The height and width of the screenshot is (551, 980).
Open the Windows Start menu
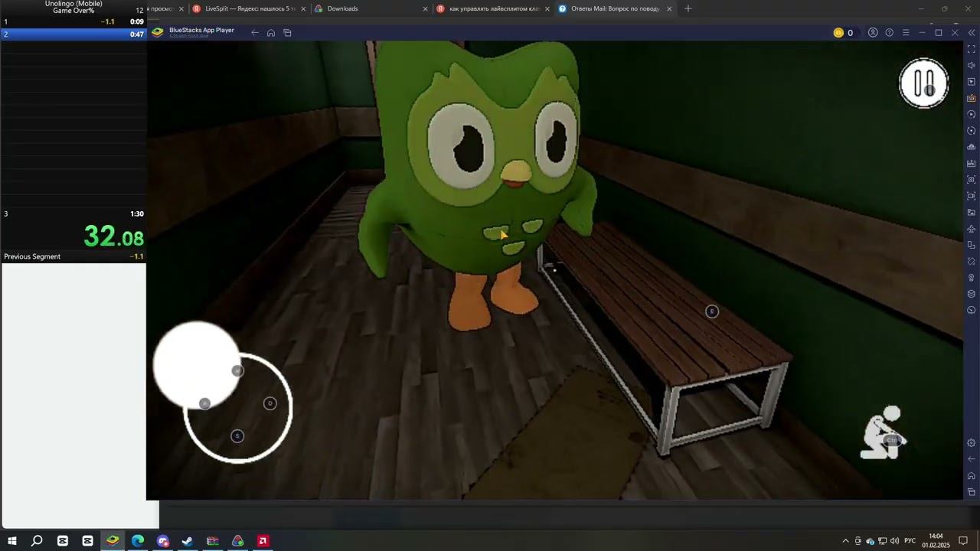[x=12, y=541]
